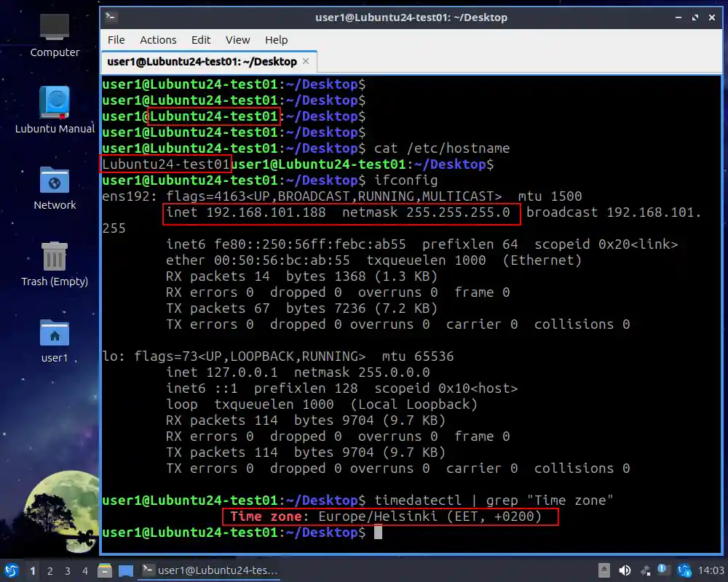Click the show desktop icon in taskbar

[125, 570]
